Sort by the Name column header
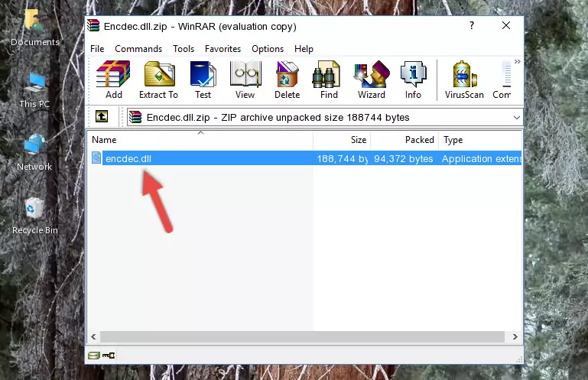Viewport: 588px width, 380px height. coord(200,140)
